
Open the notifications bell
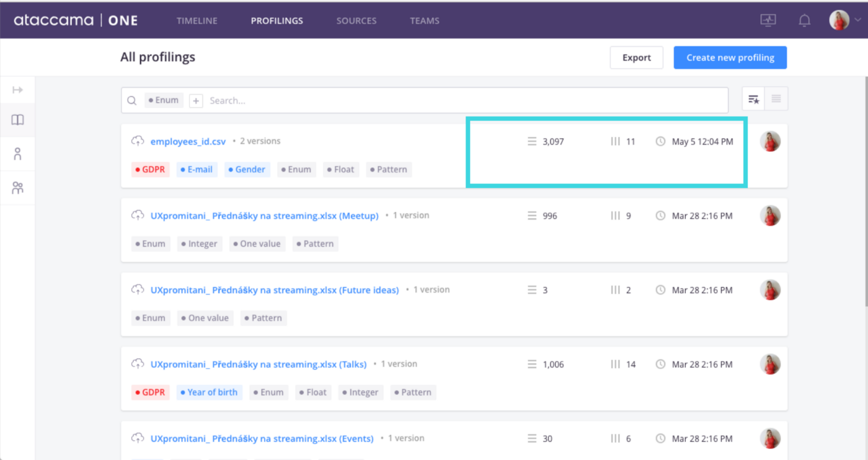coord(804,20)
